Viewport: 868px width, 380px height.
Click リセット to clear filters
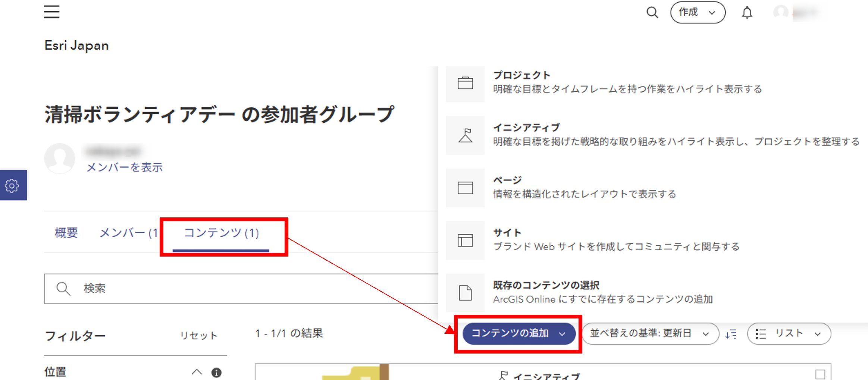coord(198,336)
